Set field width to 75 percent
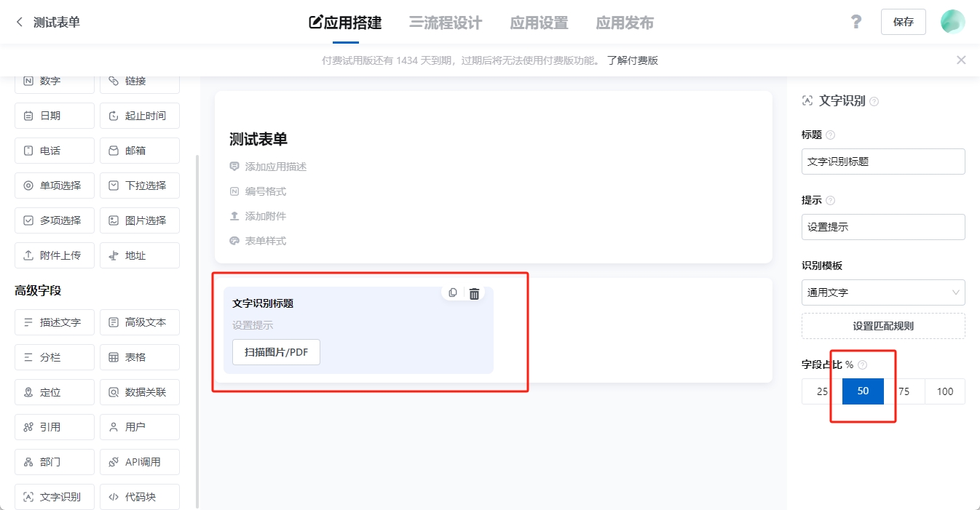980x510 pixels. 904,391
